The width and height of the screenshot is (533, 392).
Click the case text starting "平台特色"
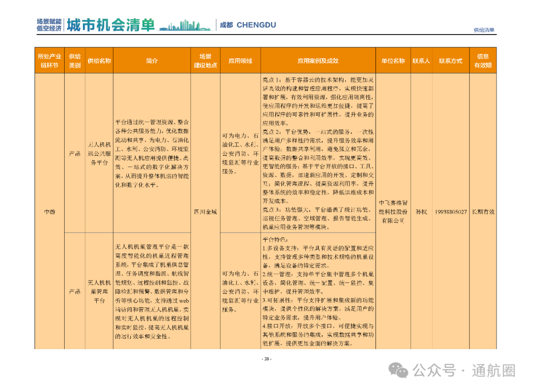pyautogui.click(x=318, y=291)
